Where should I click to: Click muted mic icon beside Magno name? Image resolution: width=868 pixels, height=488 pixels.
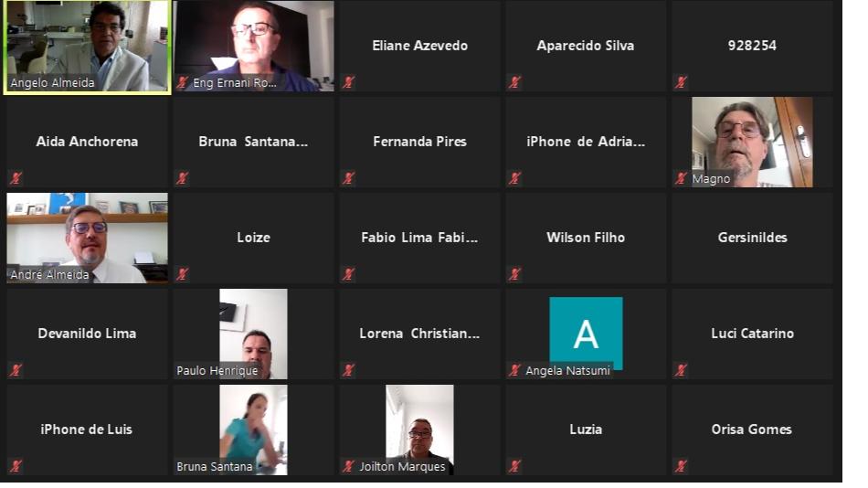[x=681, y=178]
